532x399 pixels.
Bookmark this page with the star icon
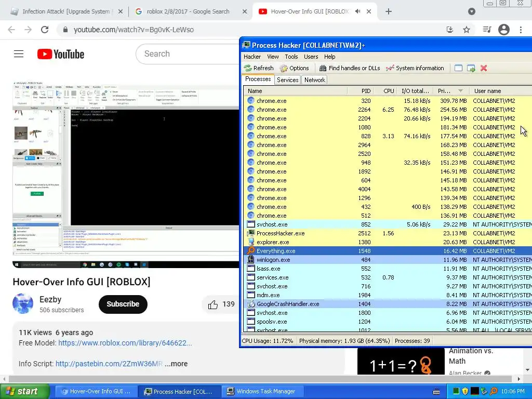click(x=467, y=30)
